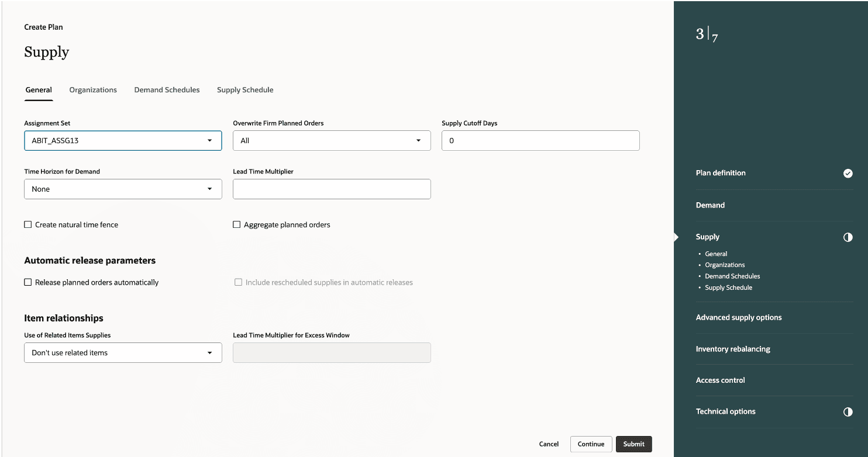Focus the Lead Time Multiplier input
Viewport: 868px width, 457px height.
tap(332, 189)
